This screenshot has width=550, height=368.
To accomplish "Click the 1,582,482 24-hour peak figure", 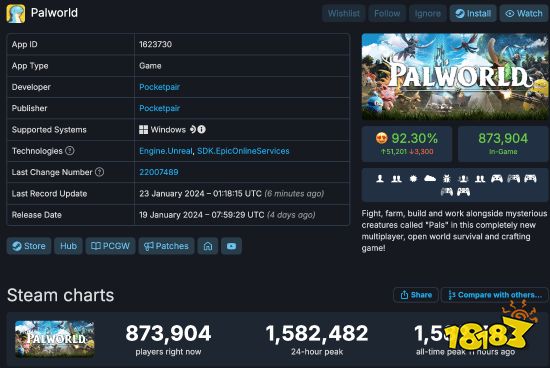I will pos(317,333).
